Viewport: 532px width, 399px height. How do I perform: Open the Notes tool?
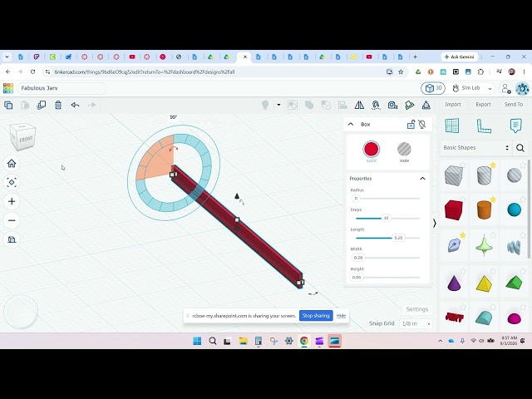(x=515, y=126)
